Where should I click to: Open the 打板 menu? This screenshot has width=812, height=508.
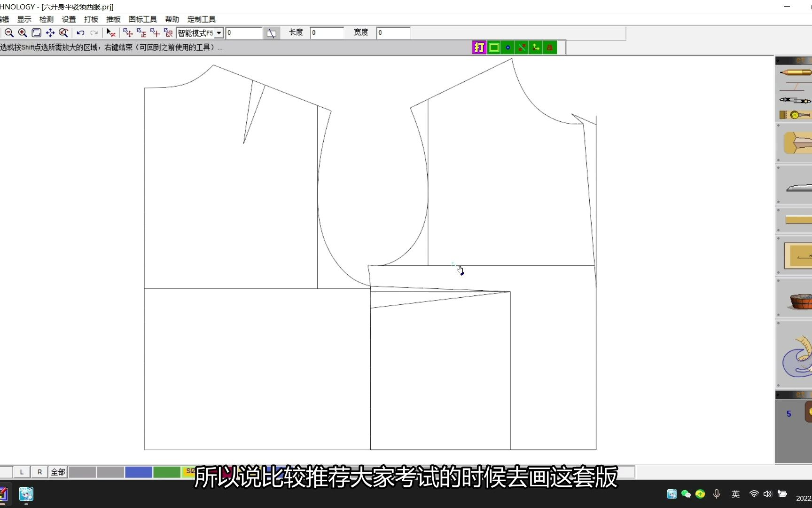(91, 19)
